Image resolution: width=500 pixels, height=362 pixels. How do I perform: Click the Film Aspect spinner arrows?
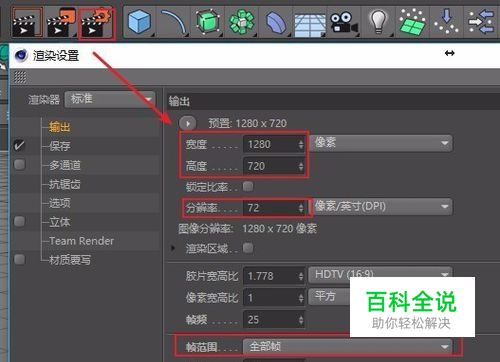coord(301,276)
